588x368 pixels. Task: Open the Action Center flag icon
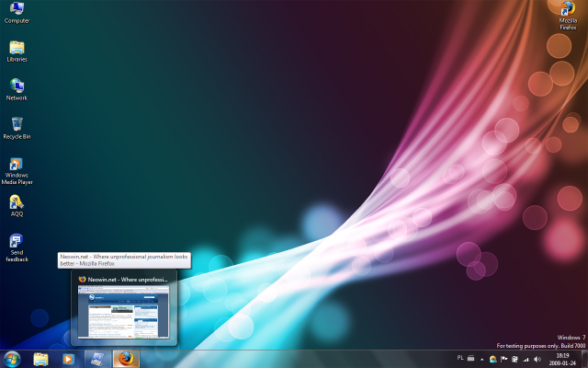click(504, 360)
